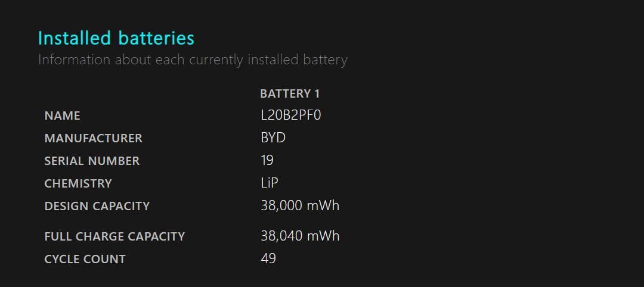Click the number 38,040 in full charge capacity
Image resolution: width=644 pixels, height=287 pixels.
281,236
